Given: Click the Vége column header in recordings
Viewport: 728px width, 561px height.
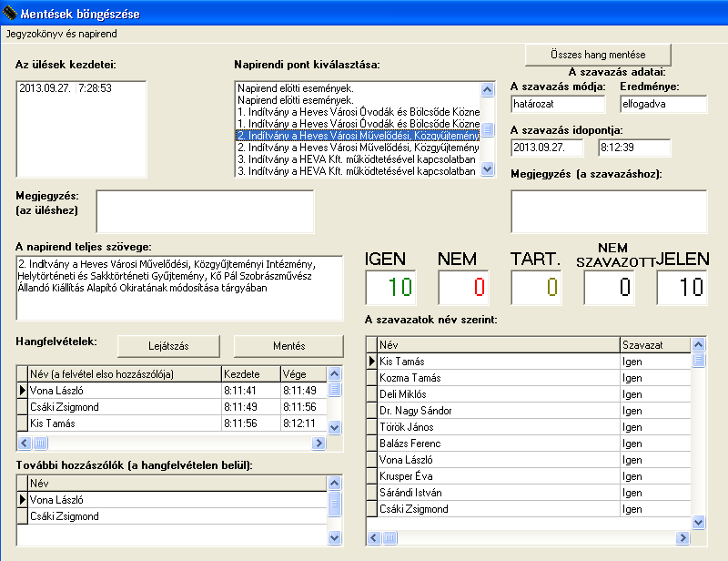Looking at the screenshot, I should (x=304, y=374).
